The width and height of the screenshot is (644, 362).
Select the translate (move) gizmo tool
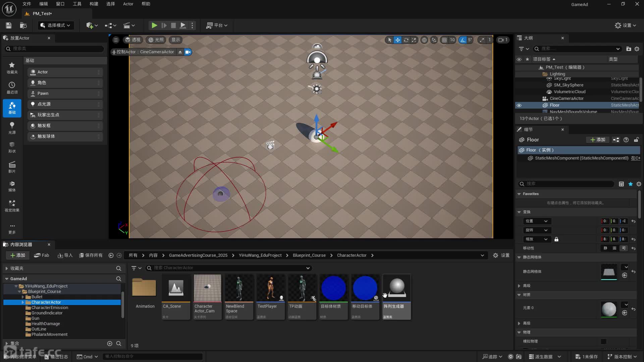pos(397,40)
